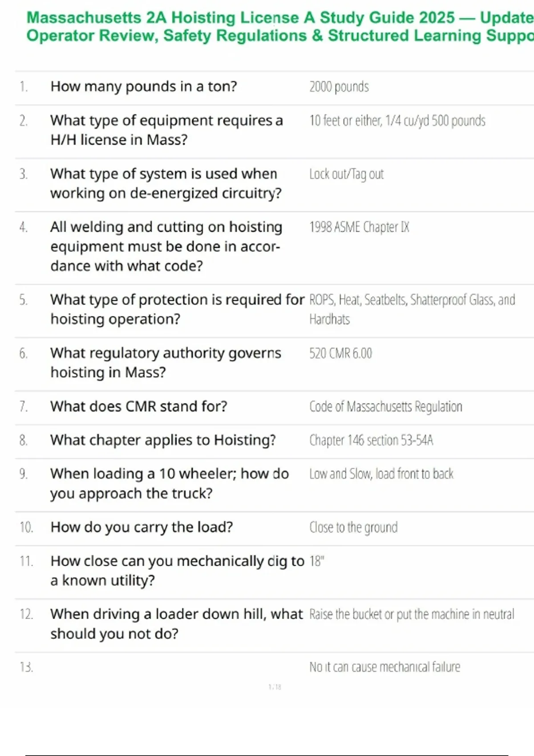Image resolution: width=534 pixels, height=756 pixels.
Task: Click "Chapter 146 section 53-54A" answer
Action: (x=371, y=440)
